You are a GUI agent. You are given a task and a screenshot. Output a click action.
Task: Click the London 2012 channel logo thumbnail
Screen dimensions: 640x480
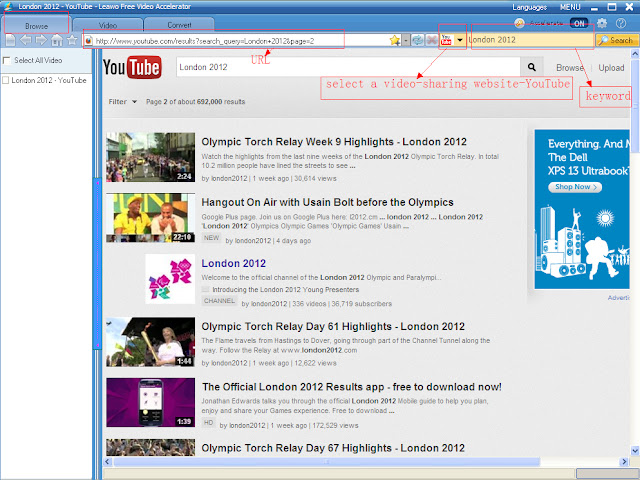coord(170,279)
